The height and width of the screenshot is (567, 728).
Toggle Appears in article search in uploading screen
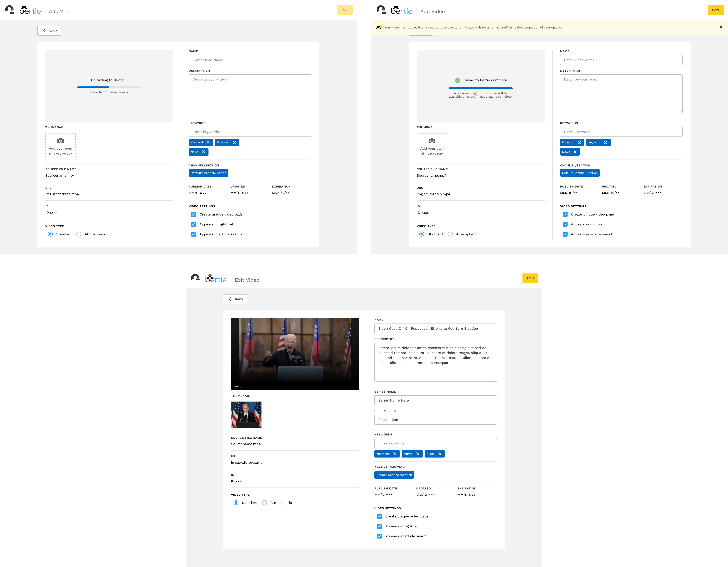click(x=194, y=234)
